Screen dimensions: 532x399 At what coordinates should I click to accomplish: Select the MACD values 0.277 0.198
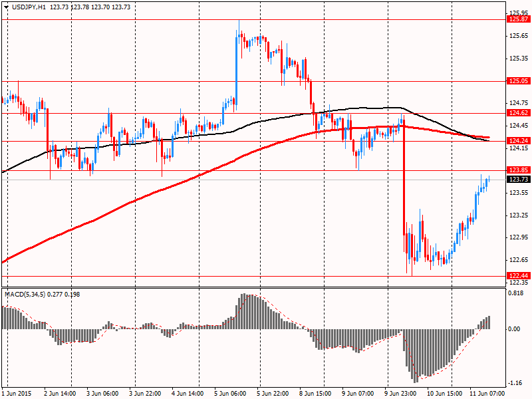click(x=64, y=295)
